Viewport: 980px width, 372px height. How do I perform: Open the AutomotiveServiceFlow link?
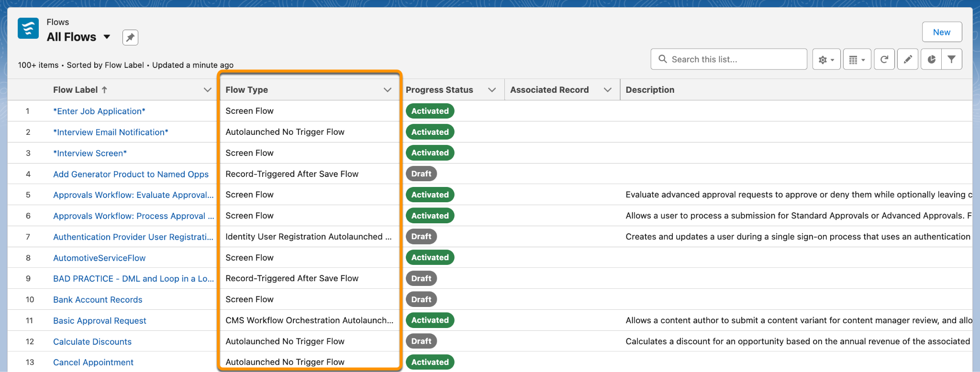click(x=99, y=258)
